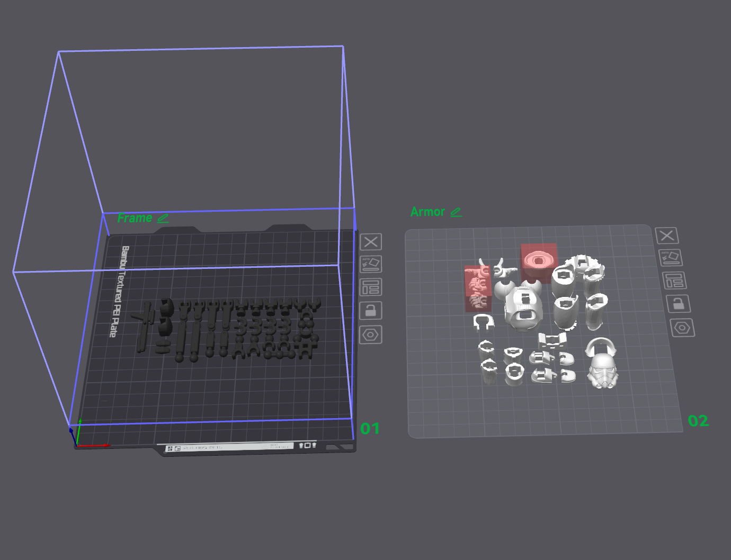Click the Bambu Textured PEI Plate text
The width and height of the screenshot is (731, 560).
(119, 291)
